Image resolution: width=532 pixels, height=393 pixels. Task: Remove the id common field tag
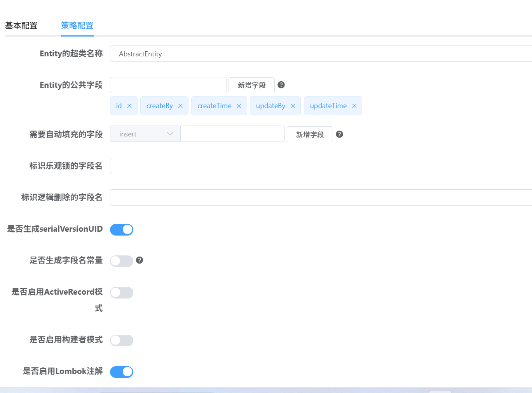130,105
